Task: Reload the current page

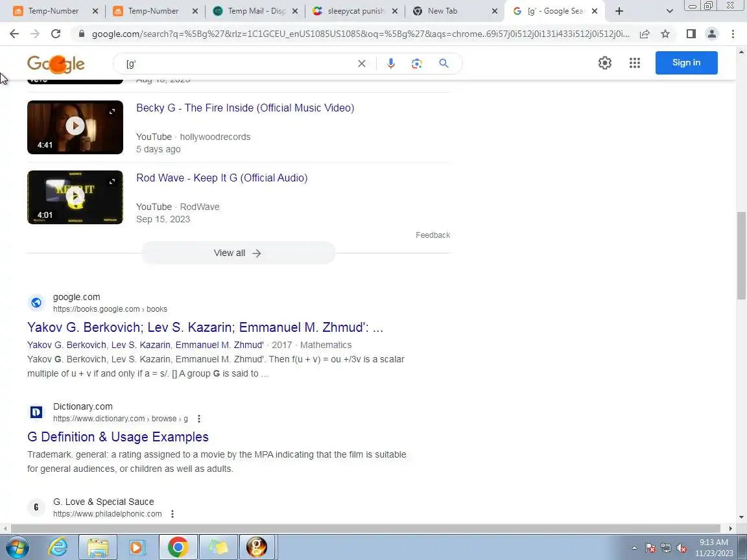Action: pos(56,33)
